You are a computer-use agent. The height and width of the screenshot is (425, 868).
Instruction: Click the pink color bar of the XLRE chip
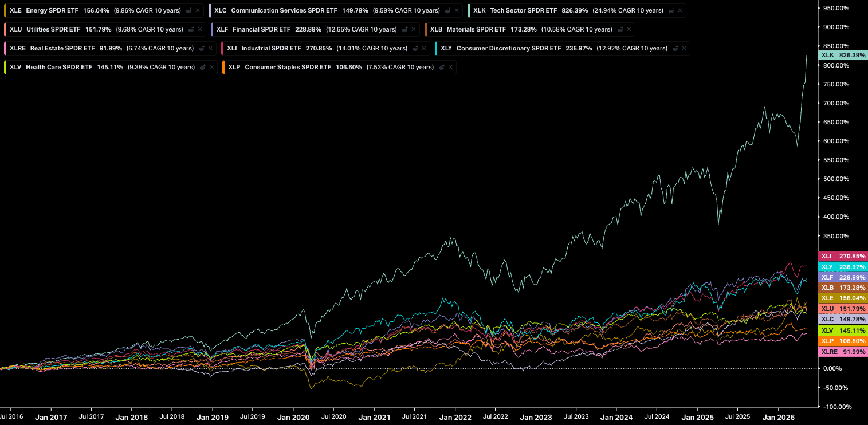pyautogui.click(x=5, y=49)
